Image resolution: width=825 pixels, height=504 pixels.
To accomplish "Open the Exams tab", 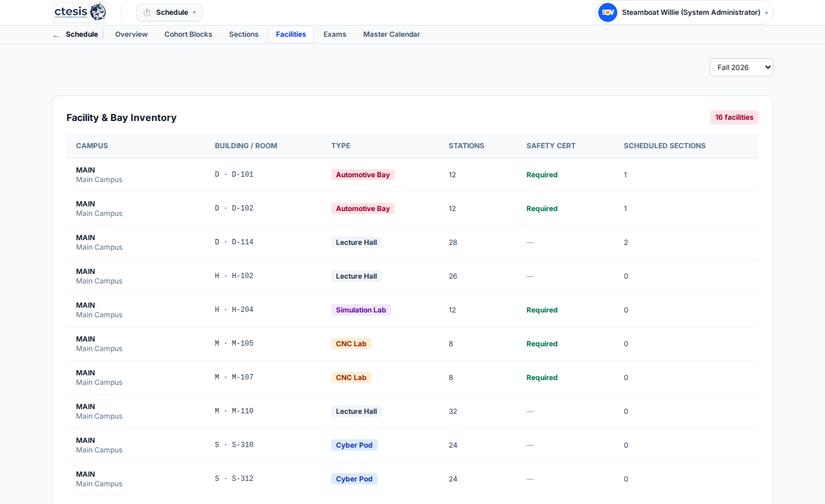I will tap(335, 34).
